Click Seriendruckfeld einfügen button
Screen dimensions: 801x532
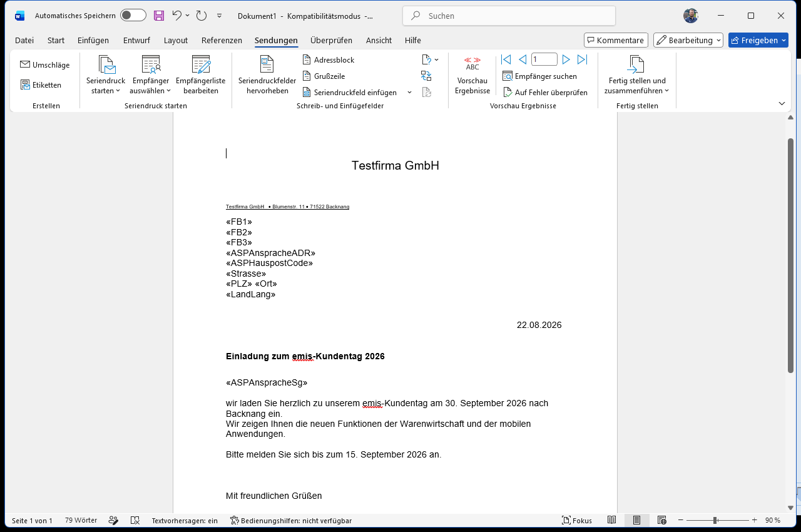[350, 93]
